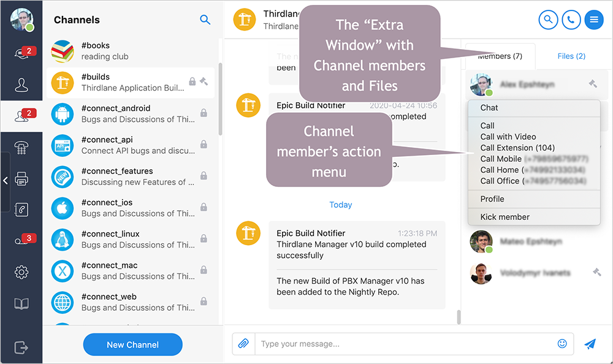
Task: Click the paperclip attach file icon
Action: (243, 344)
